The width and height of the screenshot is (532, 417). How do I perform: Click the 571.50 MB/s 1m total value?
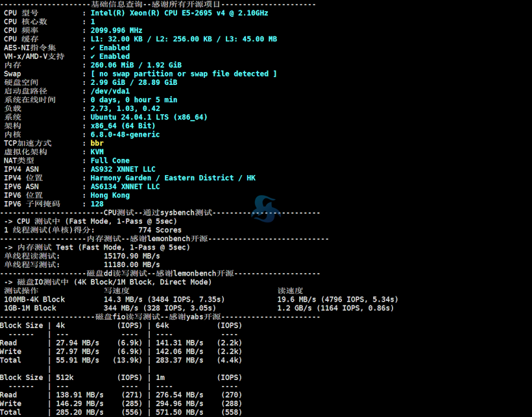tap(176, 412)
